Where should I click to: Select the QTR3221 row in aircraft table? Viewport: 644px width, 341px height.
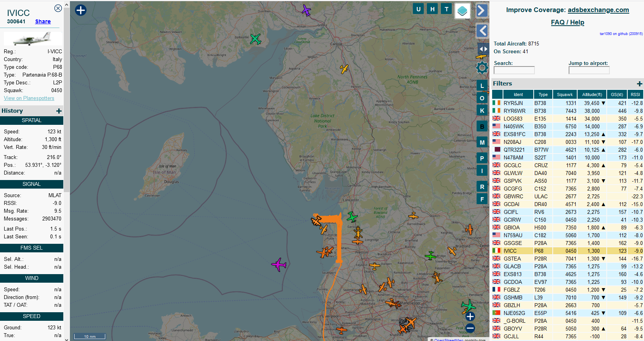point(567,150)
